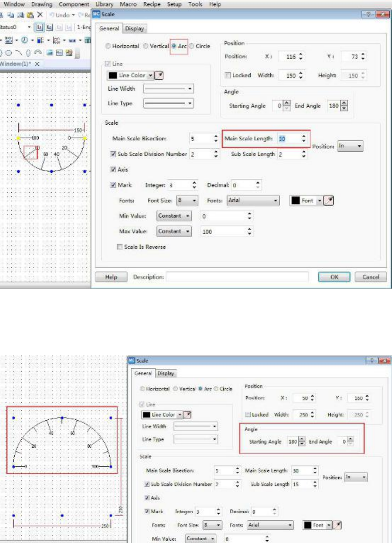Screen dimensions: 392x543
Task: Toggle Mark checkbox in dialog with Width 150
Action: click(x=113, y=185)
